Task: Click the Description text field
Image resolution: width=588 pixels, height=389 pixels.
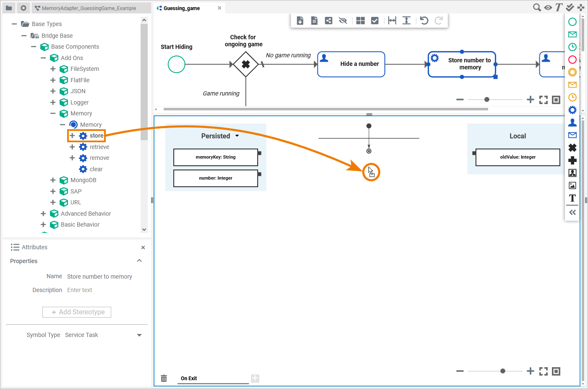Action: coord(105,290)
